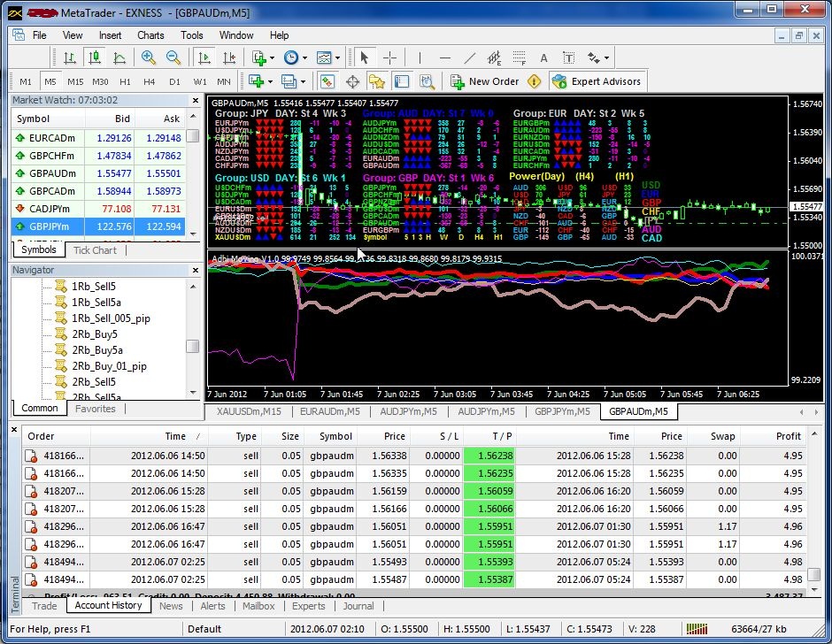The image size is (832, 644).
Task: Select the Fibonacci retracement tool
Action: pos(519,57)
